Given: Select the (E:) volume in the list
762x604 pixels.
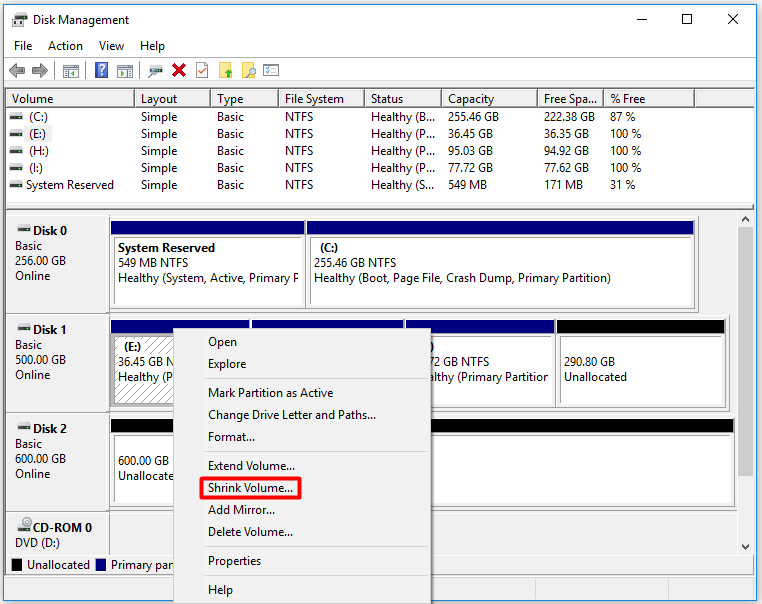Looking at the screenshot, I should coord(37,134).
